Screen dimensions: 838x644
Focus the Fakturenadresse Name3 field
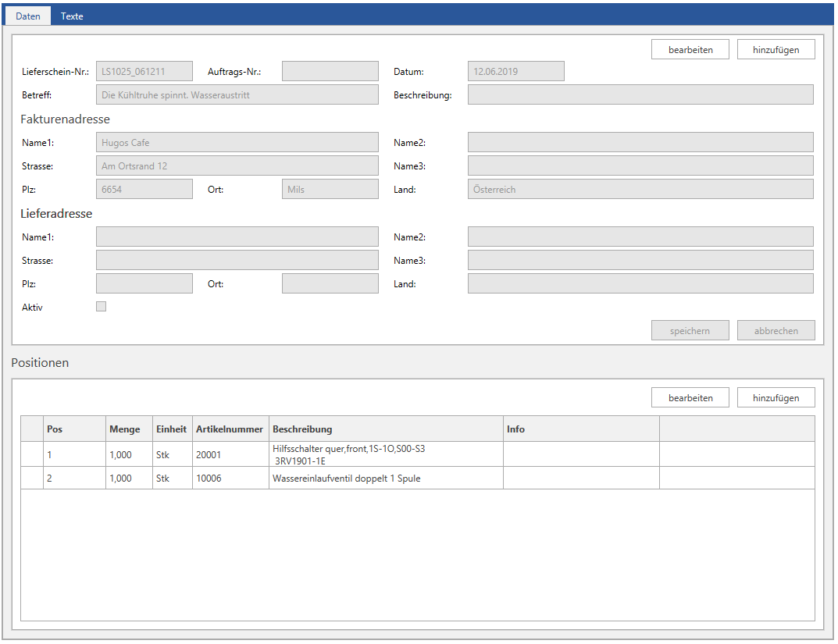click(x=640, y=166)
